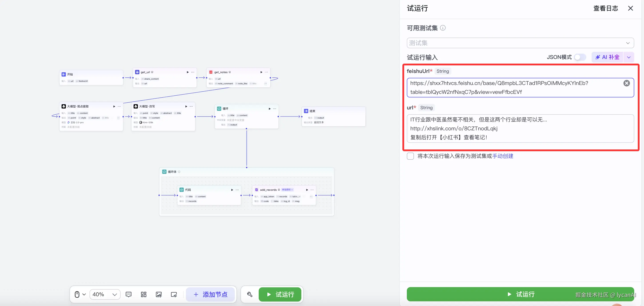
Task: Open the 测试集 dropdown
Action: [520, 43]
